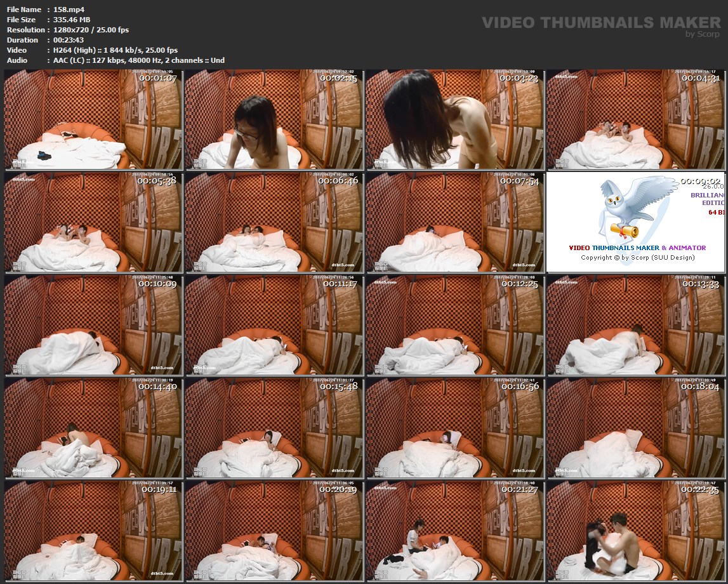The image size is (728, 584).
Task: Click the frame stamped 00:16:56
Action: [x=455, y=428]
